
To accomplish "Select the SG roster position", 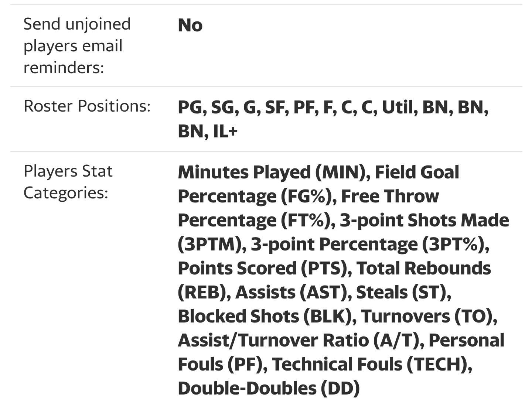I will (x=222, y=107).
